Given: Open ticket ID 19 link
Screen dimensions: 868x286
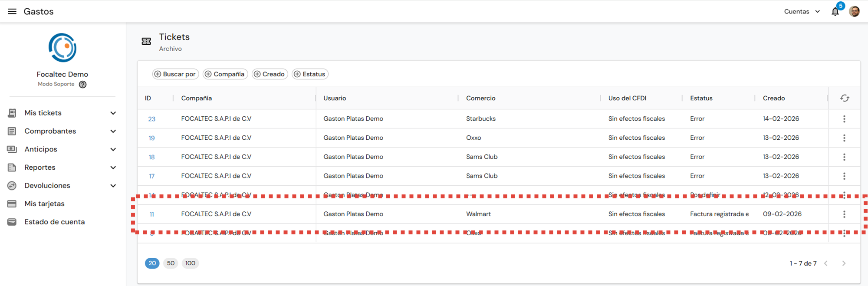Looking at the screenshot, I should [151, 138].
